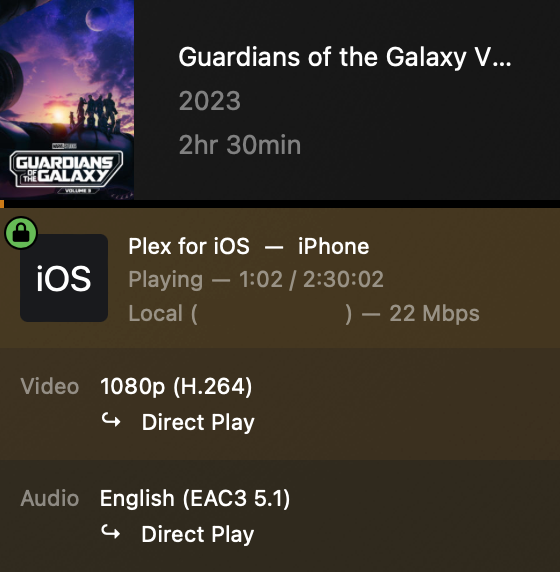This screenshot has height=572, width=560.
Task: Open the Guardians of the Galaxy poster
Action: [x=67, y=100]
